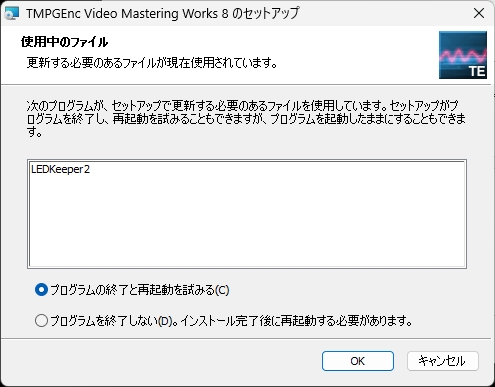
Task: Select LEDKeeper2 in the program list
Action: point(60,169)
